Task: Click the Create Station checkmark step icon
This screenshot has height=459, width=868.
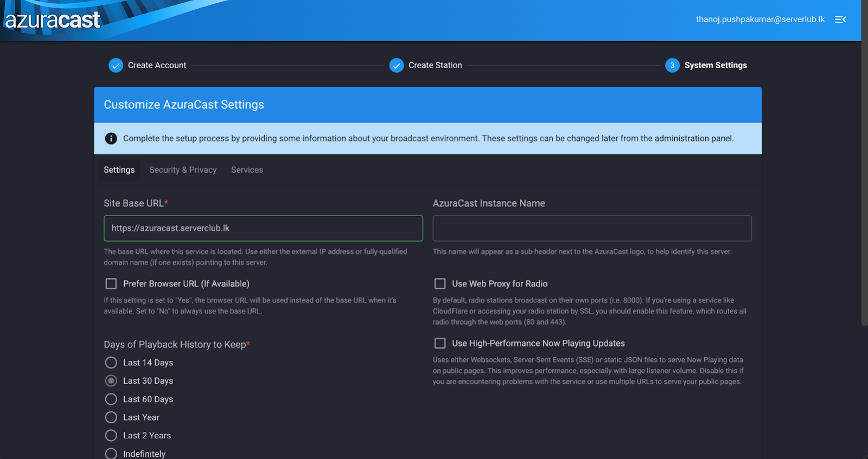Action: (x=397, y=66)
